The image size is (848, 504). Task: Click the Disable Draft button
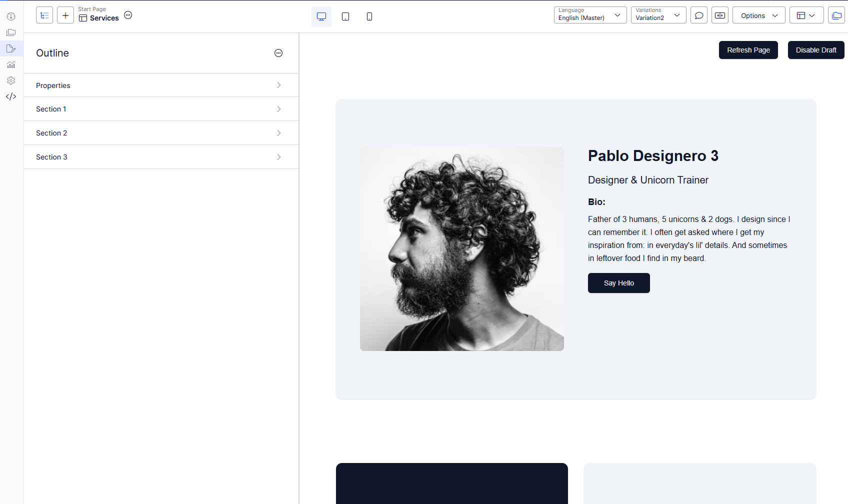[x=816, y=50]
